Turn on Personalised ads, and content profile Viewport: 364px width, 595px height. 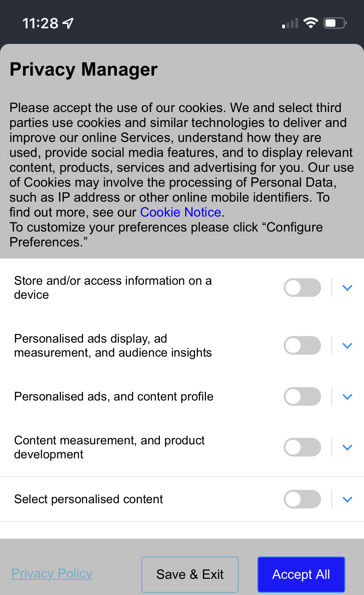[302, 396]
